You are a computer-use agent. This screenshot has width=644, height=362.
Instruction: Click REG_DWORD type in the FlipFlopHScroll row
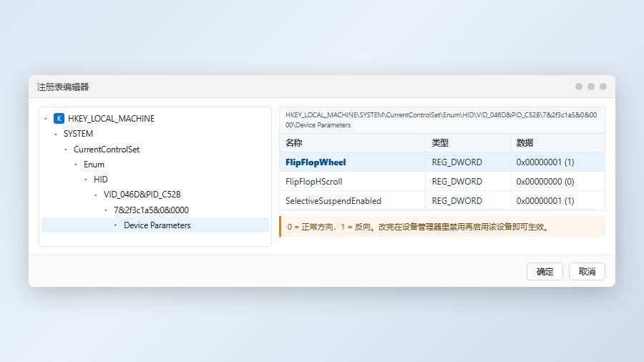[457, 182]
